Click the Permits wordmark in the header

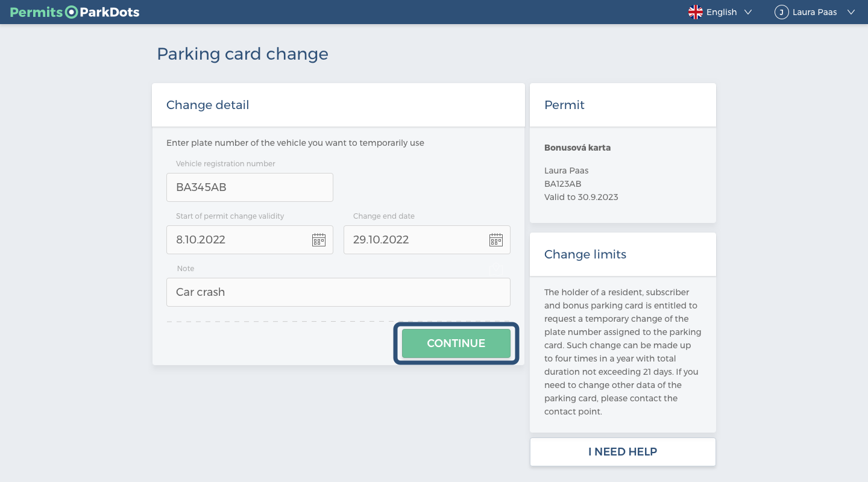[x=36, y=12]
